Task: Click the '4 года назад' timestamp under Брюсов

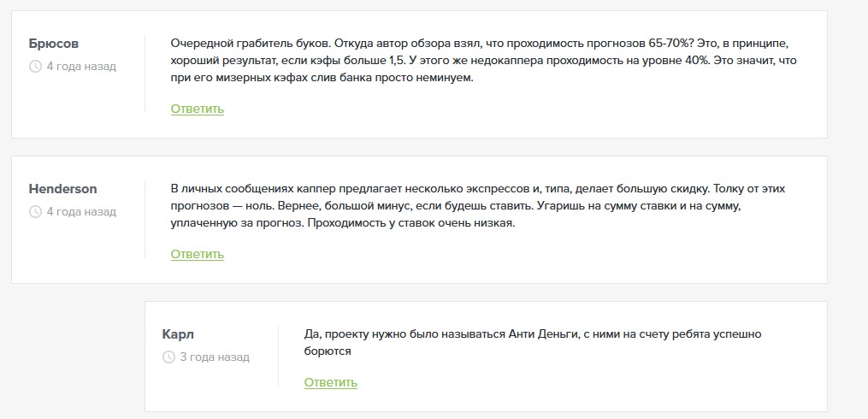Action: (81, 66)
